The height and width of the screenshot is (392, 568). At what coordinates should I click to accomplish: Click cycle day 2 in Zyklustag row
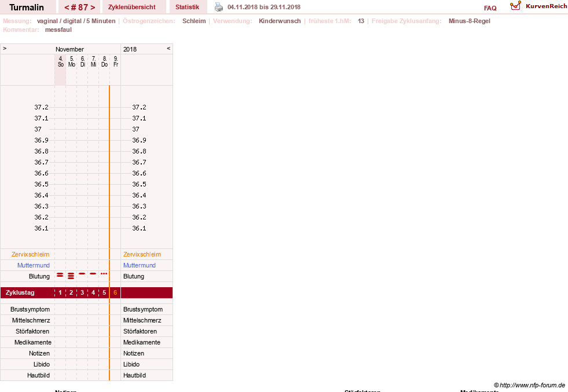pyautogui.click(x=71, y=293)
